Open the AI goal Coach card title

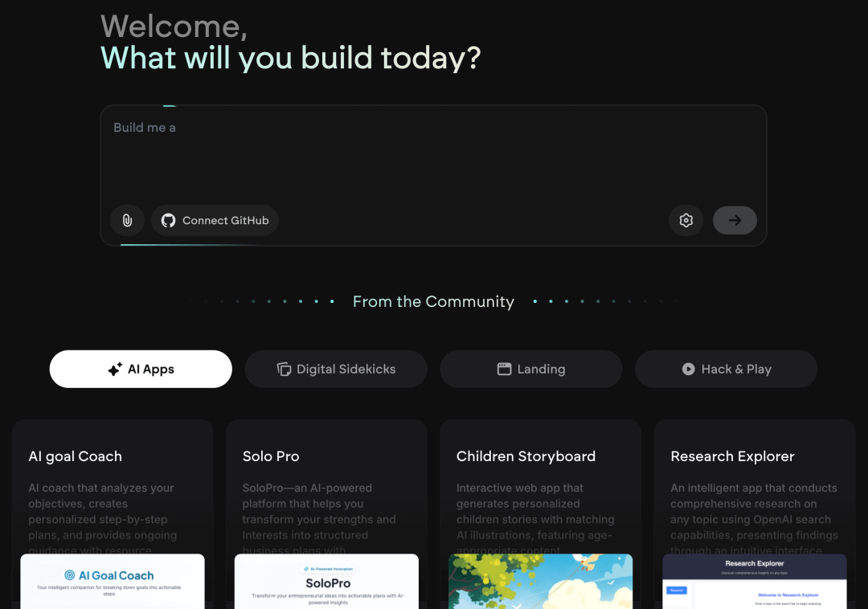76,456
